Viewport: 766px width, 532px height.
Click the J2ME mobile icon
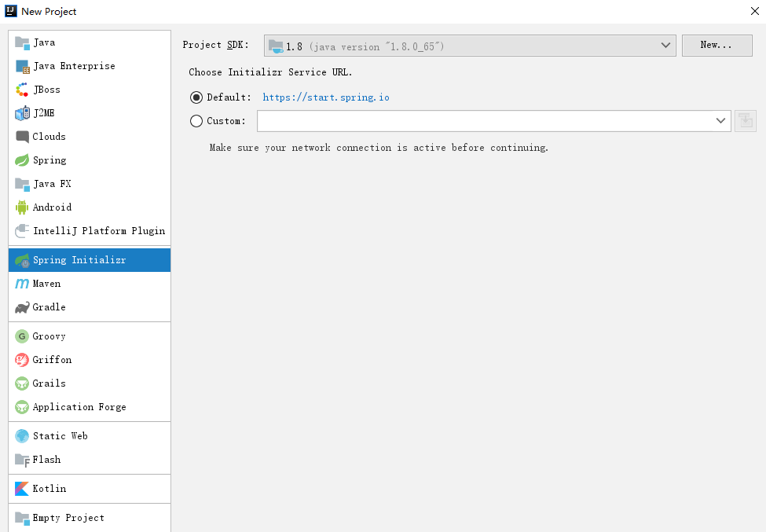(x=23, y=113)
